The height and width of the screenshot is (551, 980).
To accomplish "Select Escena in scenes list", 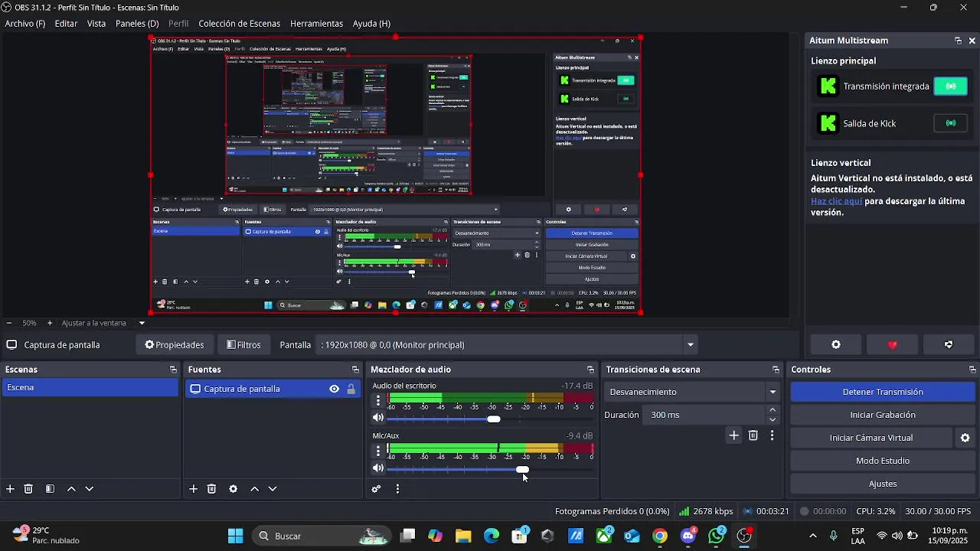I will click(x=90, y=387).
